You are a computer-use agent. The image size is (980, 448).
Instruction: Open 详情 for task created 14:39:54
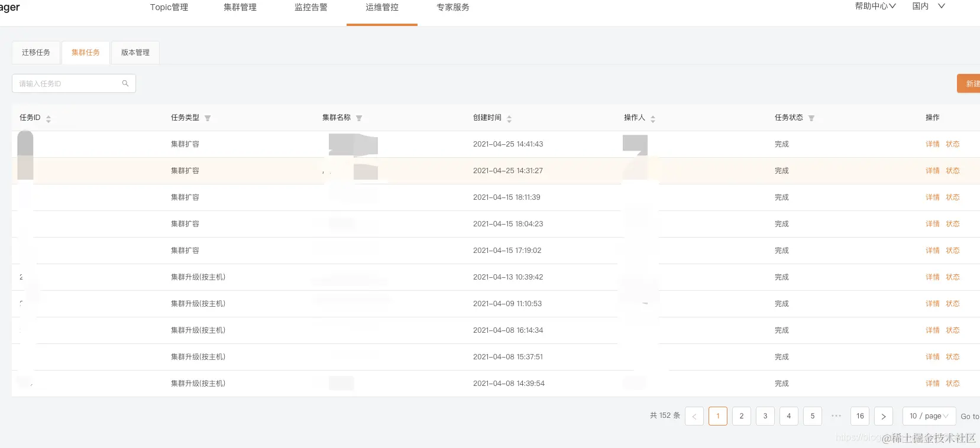tap(933, 384)
